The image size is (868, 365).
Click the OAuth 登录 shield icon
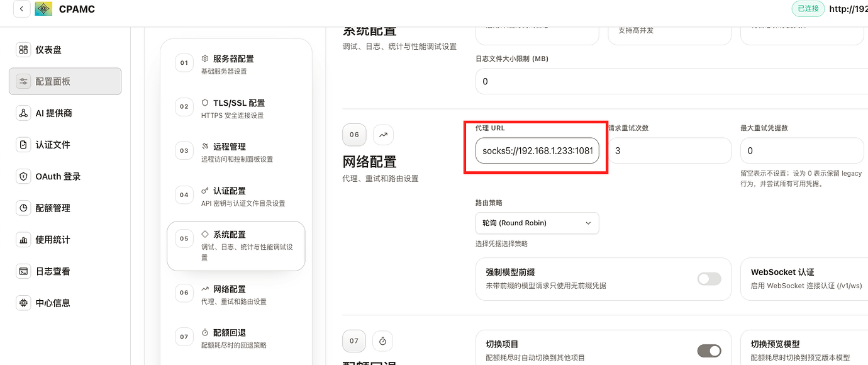pyautogui.click(x=23, y=176)
